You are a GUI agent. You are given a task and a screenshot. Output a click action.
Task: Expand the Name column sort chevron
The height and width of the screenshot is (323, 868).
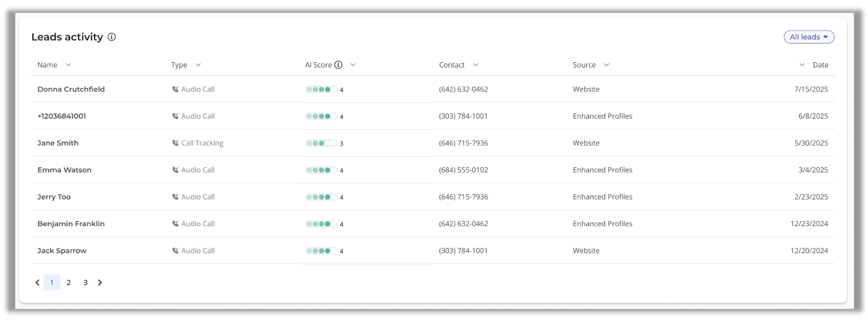[68, 65]
